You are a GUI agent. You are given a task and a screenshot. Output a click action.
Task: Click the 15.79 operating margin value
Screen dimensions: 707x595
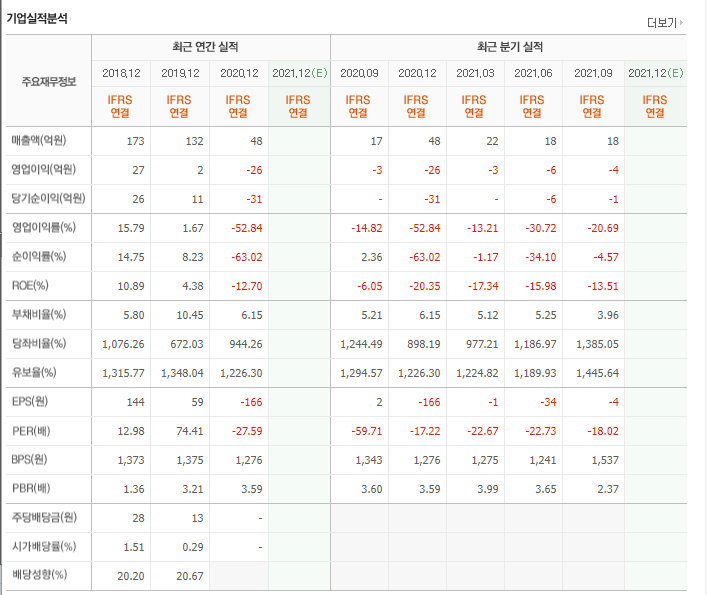point(131,228)
